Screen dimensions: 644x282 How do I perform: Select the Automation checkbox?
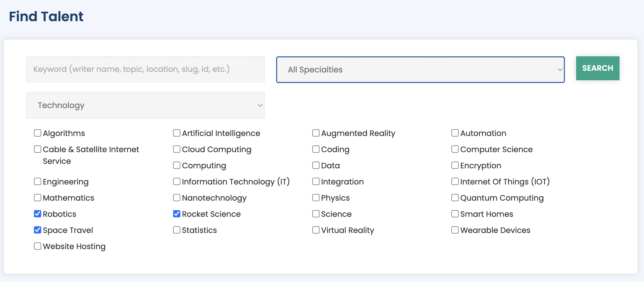coord(455,133)
